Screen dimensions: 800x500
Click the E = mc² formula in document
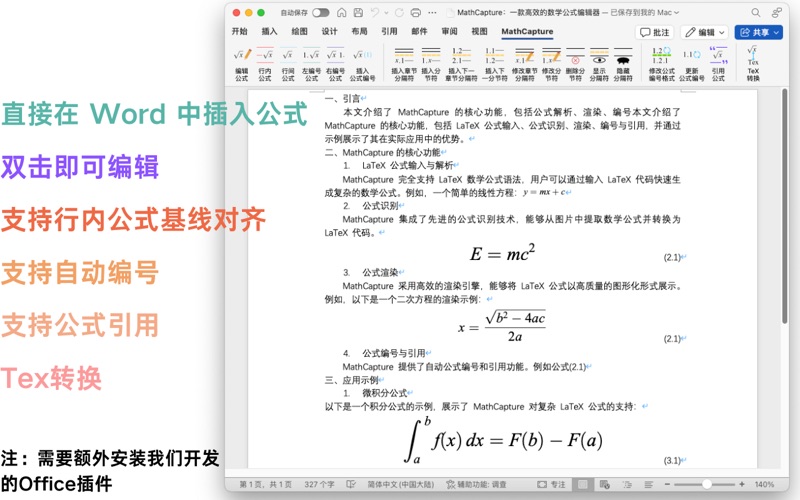503,252
